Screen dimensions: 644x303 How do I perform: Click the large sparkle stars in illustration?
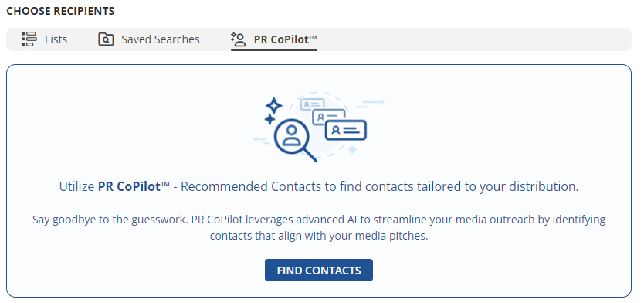tap(273, 111)
